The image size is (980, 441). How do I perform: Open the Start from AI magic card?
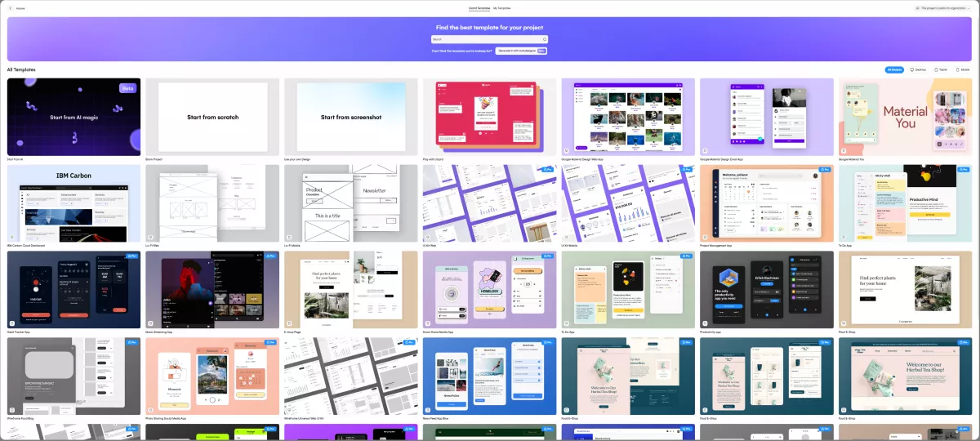coord(73,117)
